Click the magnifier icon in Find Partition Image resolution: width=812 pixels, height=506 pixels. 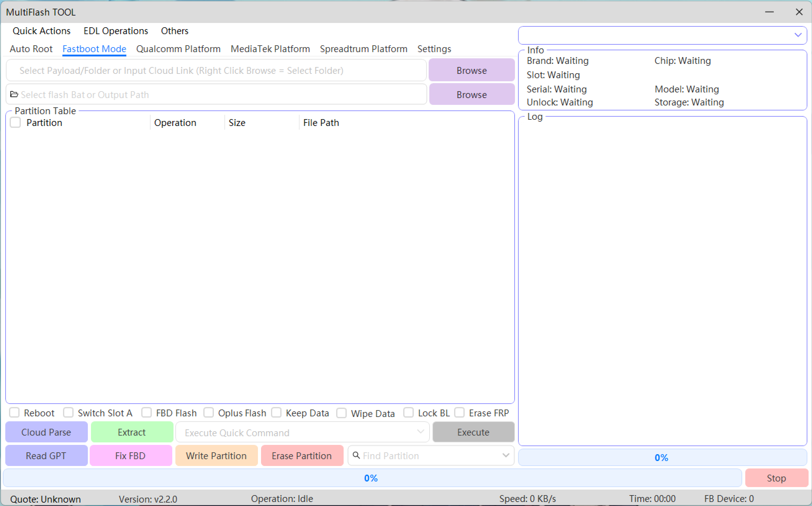pyautogui.click(x=356, y=455)
